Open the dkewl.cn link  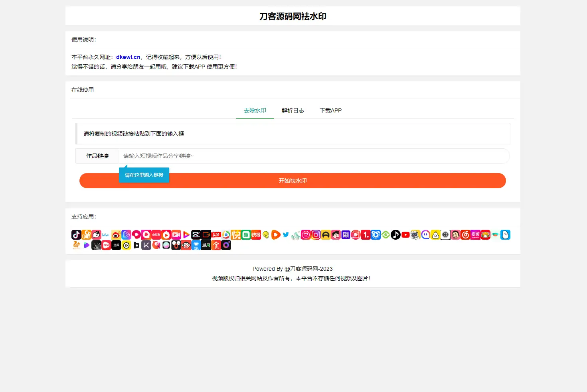pos(128,57)
